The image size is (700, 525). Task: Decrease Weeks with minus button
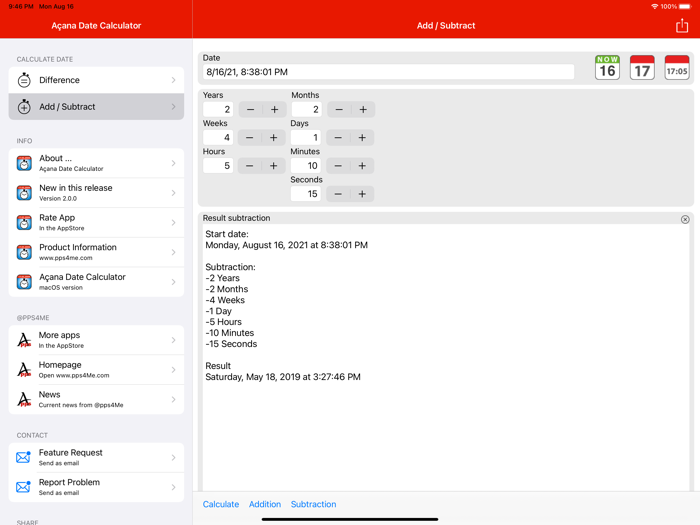[250, 138]
